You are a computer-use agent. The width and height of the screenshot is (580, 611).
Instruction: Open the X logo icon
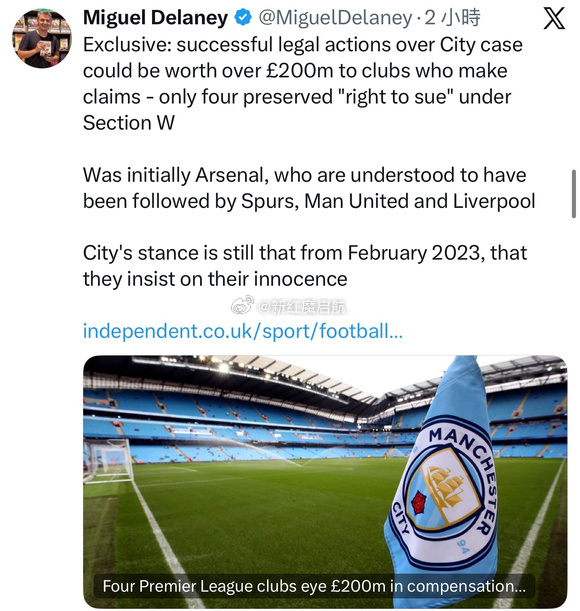pyautogui.click(x=554, y=18)
